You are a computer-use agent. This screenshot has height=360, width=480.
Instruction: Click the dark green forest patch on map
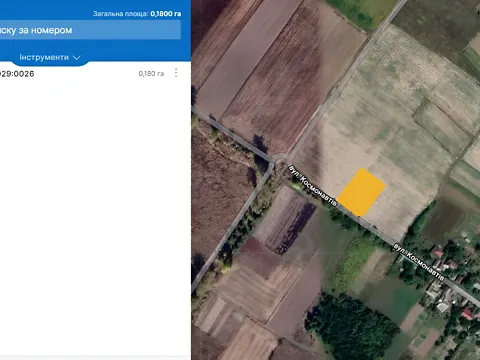point(353,327)
